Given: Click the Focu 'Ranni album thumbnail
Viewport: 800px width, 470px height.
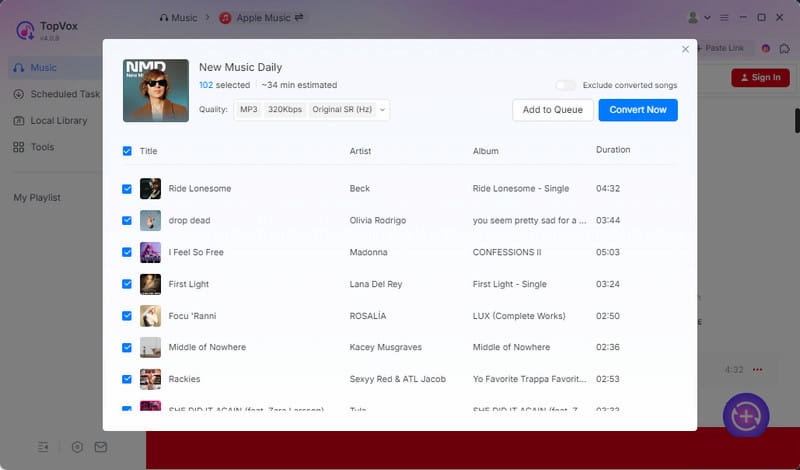Looking at the screenshot, I should 151,316.
